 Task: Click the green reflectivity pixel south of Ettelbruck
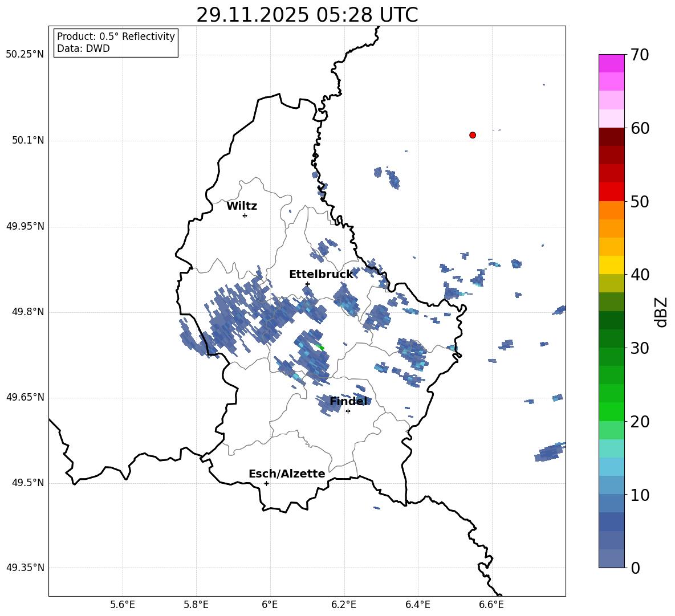pos(320,346)
